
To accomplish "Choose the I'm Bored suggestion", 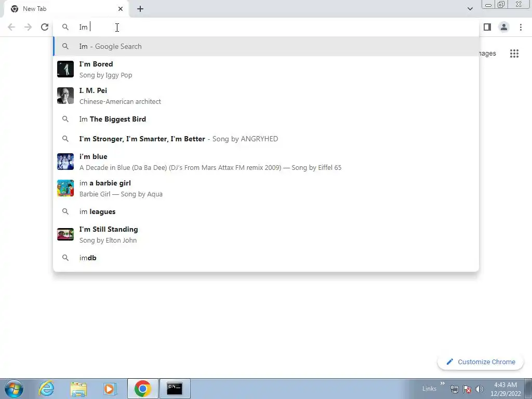I will click(266, 69).
